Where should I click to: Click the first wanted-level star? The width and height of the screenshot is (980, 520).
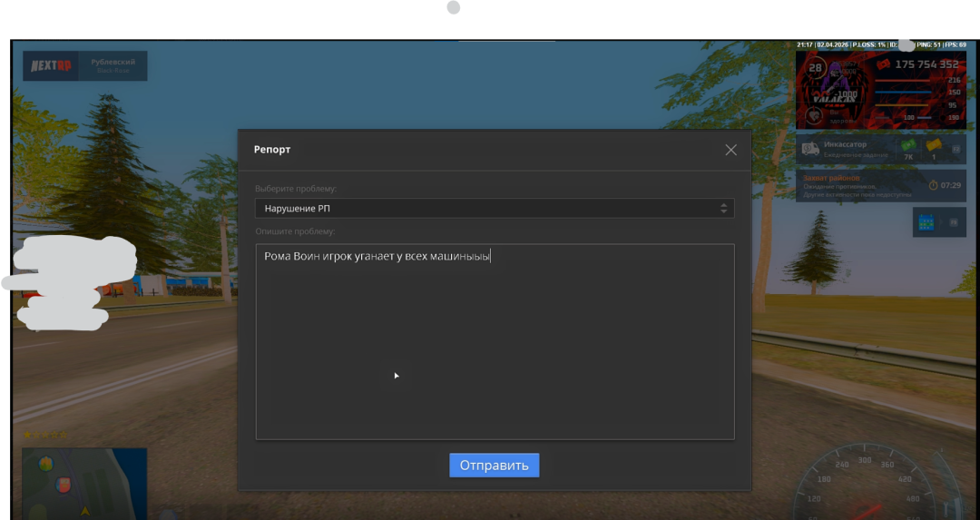[x=27, y=435]
